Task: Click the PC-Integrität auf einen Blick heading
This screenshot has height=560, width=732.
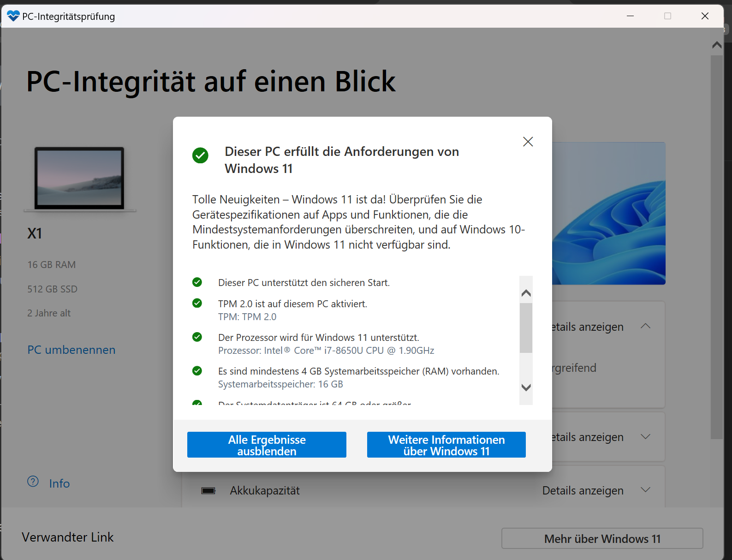Action: 211,82
